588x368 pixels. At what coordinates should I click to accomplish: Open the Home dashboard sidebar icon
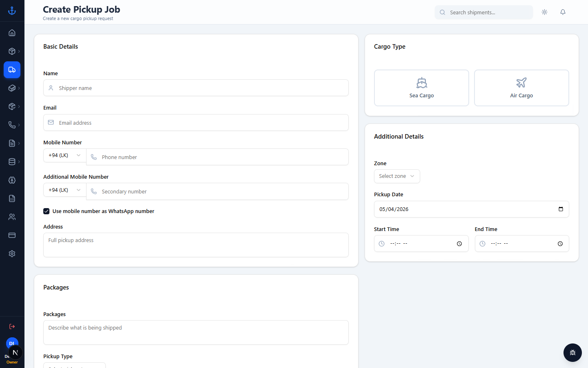click(x=12, y=33)
